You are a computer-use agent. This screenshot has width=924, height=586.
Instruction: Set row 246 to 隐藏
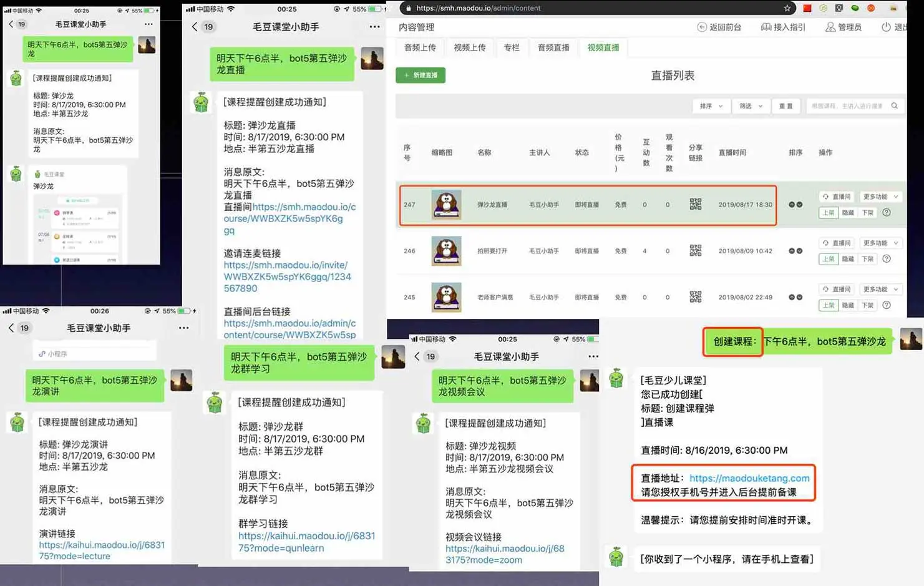848,259
